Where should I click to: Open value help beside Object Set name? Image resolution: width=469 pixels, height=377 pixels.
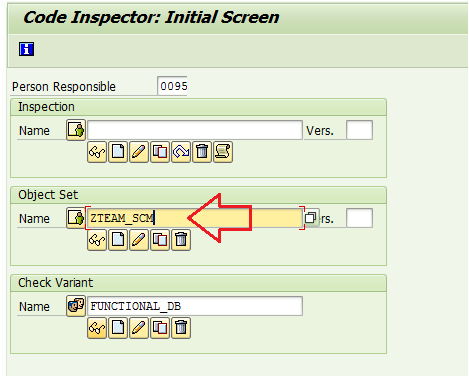[x=311, y=218]
